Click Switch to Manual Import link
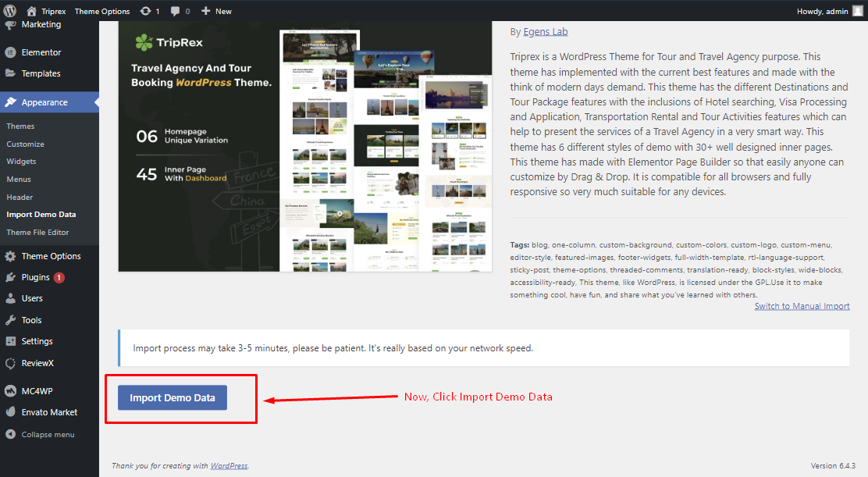868x477 pixels. point(802,306)
